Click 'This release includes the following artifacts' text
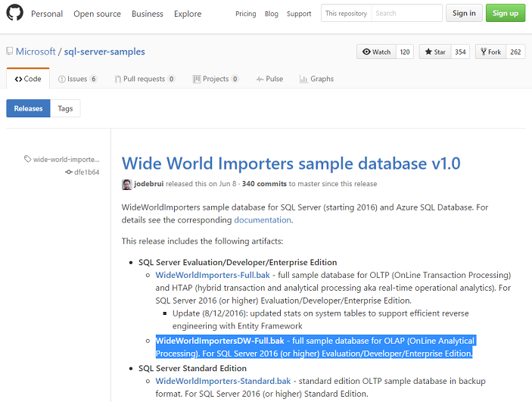Viewport: 532px width, 402px height. point(202,241)
